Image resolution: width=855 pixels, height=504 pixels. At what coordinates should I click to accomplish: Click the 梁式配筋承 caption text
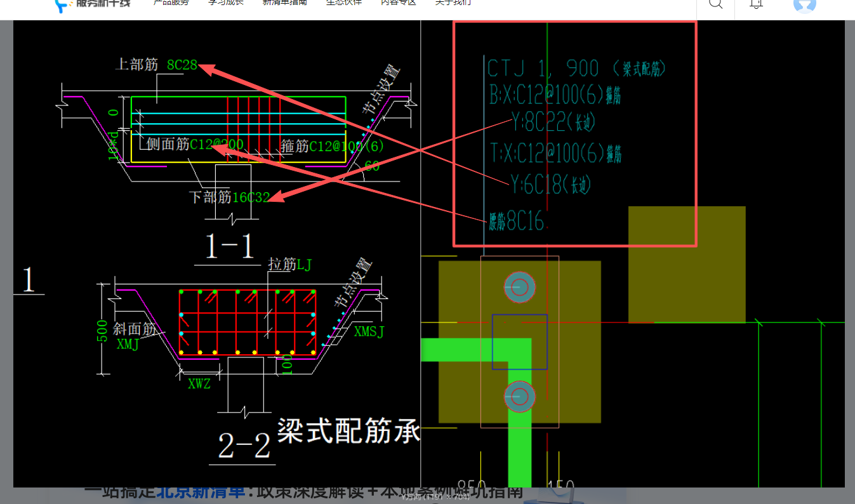pyautogui.click(x=348, y=432)
